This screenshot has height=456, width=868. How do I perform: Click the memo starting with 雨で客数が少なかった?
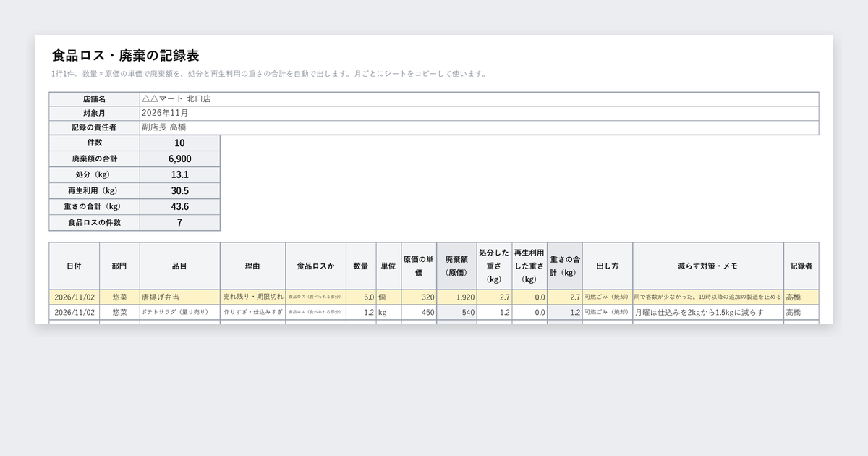pyautogui.click(x=707, y=297)
